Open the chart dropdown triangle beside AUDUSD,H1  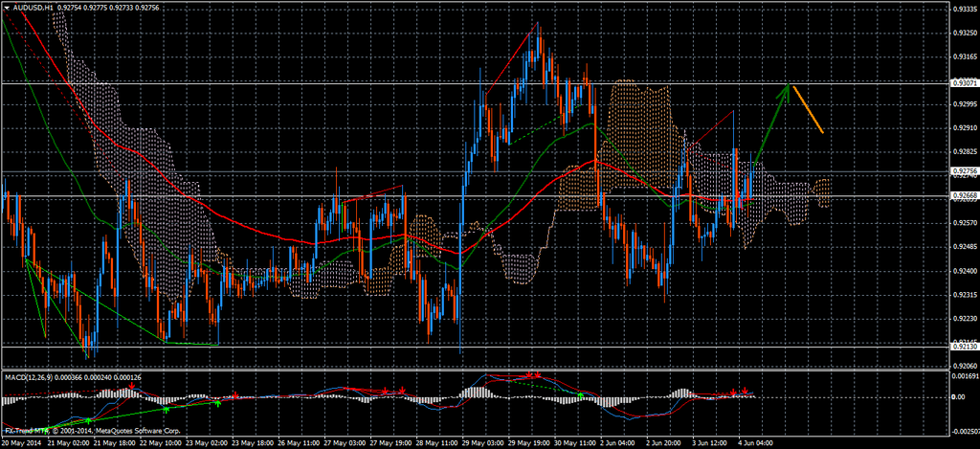point(7,8)
